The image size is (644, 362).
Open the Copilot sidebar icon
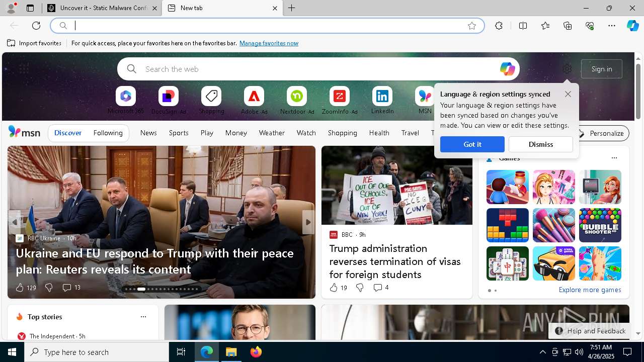[x=632, y=26]
